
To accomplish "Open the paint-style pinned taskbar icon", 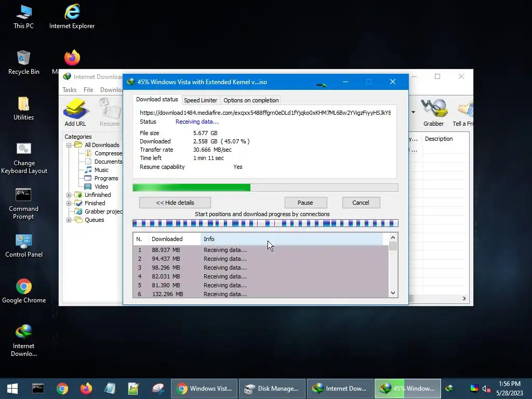I will (158, 389).
